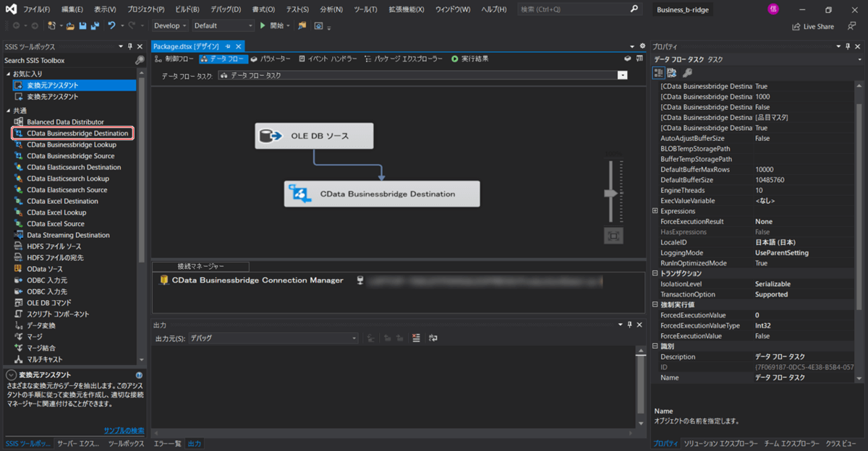
Task: Click OLE DB ソース component icon
Action: 271,136
